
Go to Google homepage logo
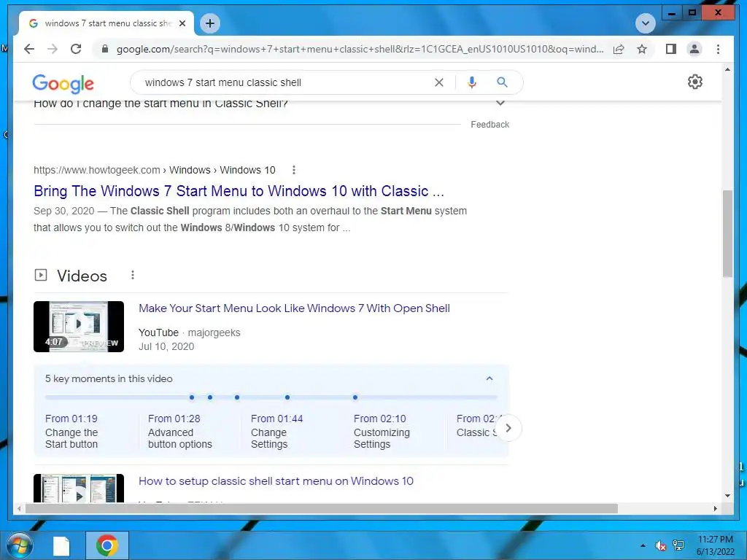[x=63, y=83]
